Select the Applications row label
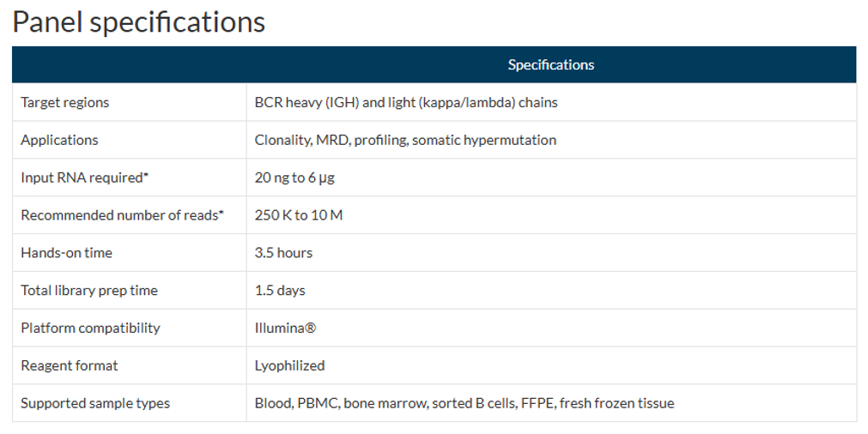Image resolution: width=868 pixels, height=434 pixels. point(59,140)
